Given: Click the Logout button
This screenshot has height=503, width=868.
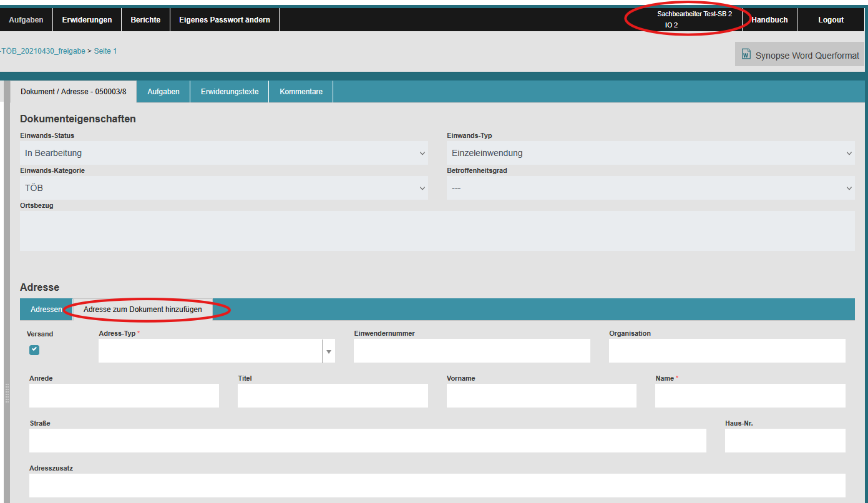Looking at the screenshot, I should (831, 20).
